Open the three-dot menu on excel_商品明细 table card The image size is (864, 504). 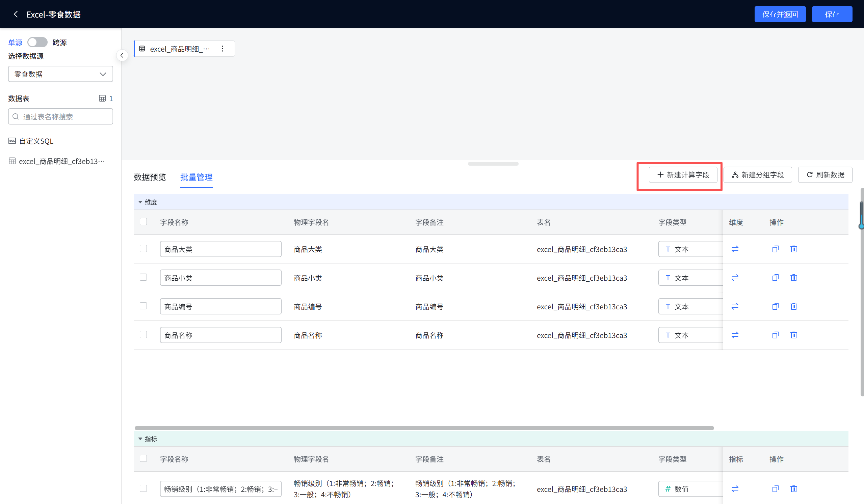tap(222, 49)
